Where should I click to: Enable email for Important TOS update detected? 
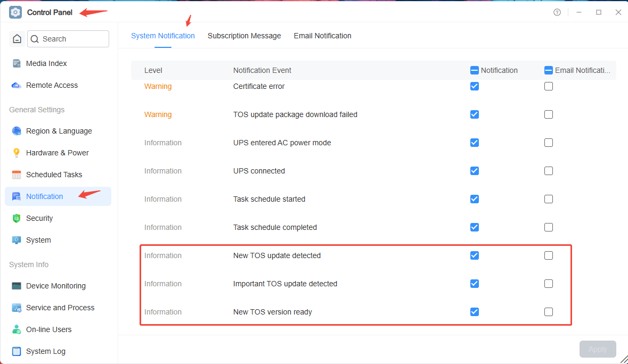pyautogui.click(x=548, y=284)
